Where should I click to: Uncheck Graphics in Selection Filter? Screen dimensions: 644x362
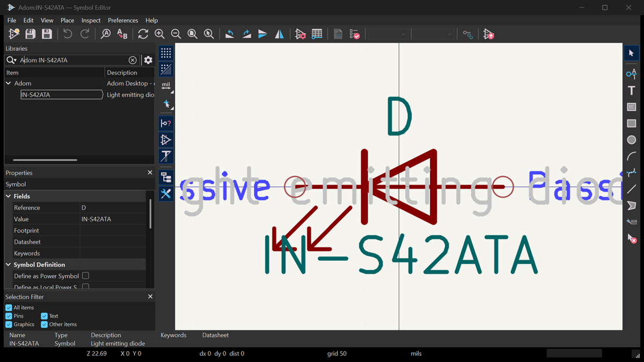[x=9, y=324]
